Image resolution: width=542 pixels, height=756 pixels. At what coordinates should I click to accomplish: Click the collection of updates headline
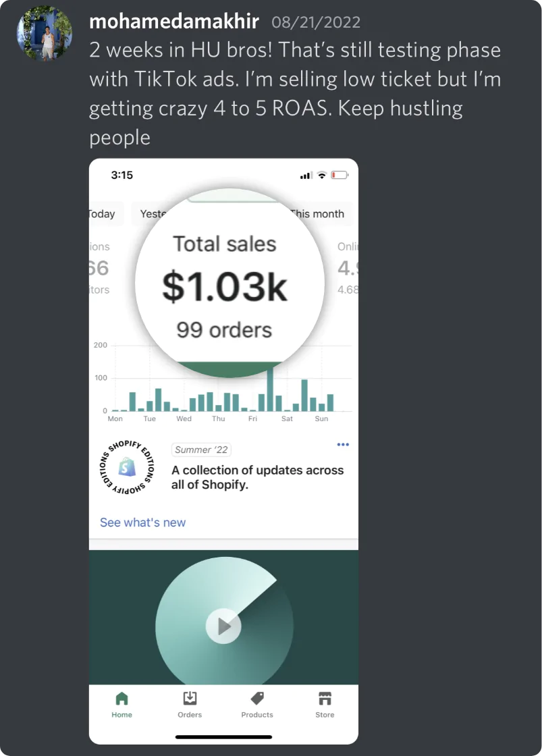tap(257, 477)
